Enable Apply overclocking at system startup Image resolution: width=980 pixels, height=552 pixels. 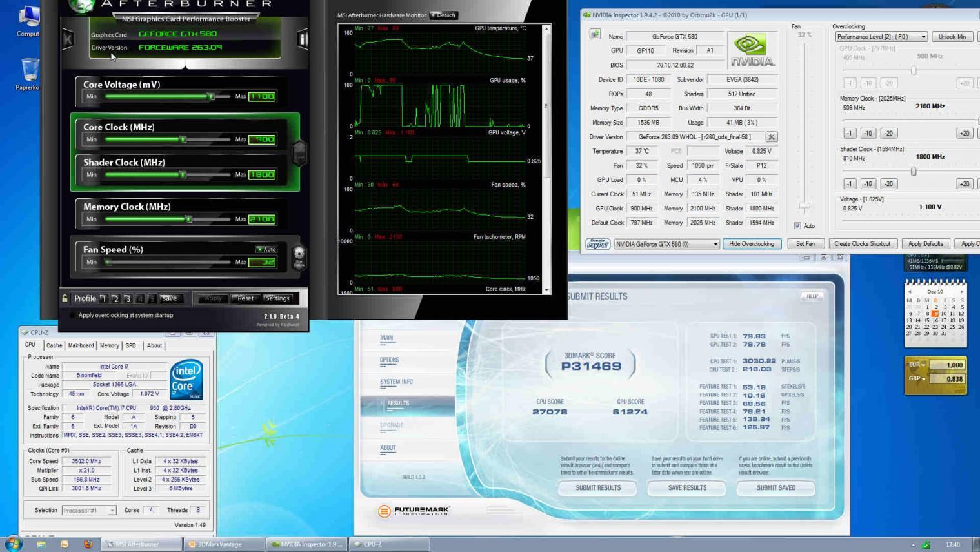pos(72,315)
